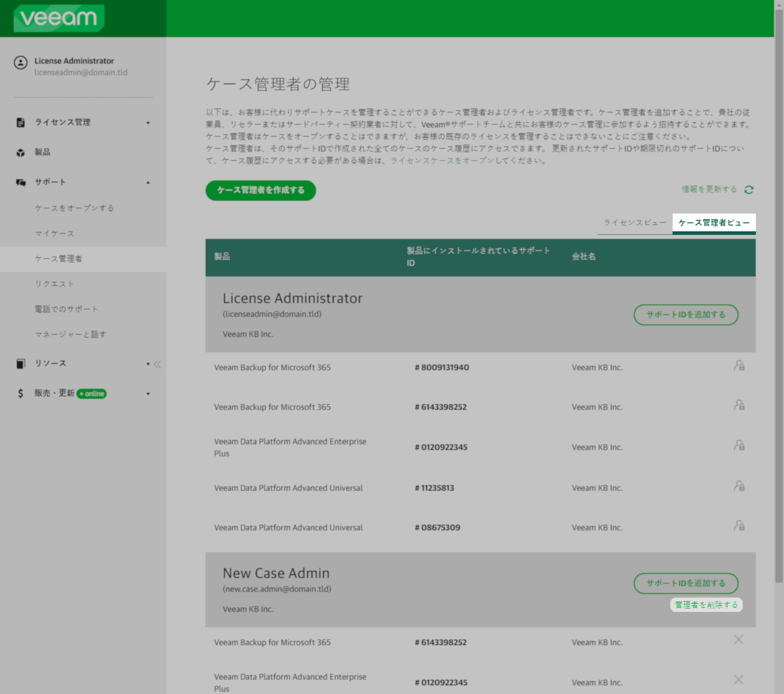Click support ID # 8009131940
This screenshot has height=694, width=784.
coord(442,367)
